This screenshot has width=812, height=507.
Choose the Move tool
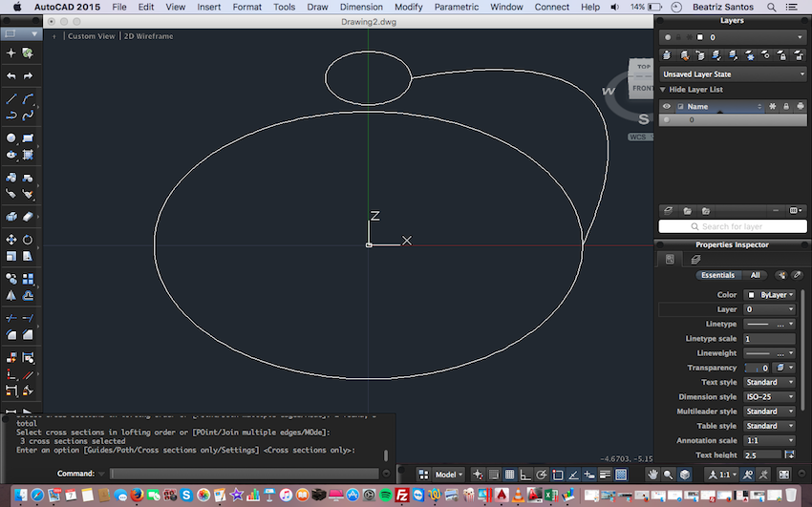coord(11,240)
